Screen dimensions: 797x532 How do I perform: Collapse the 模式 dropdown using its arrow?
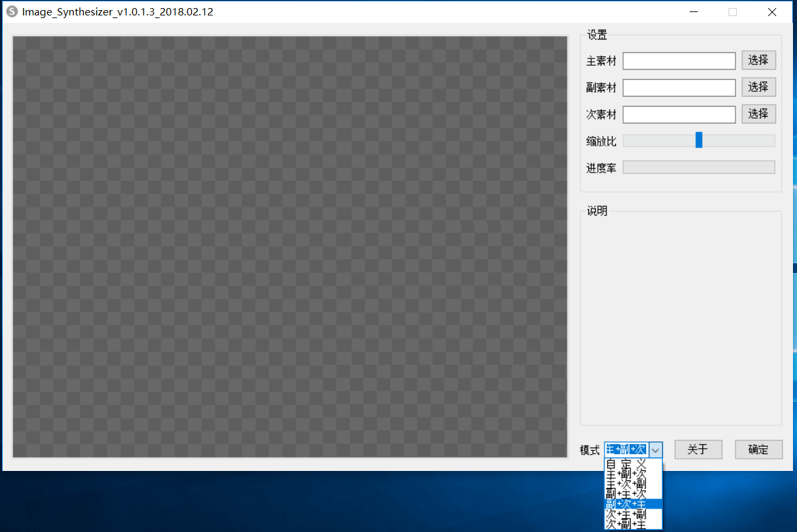point(655,450)
